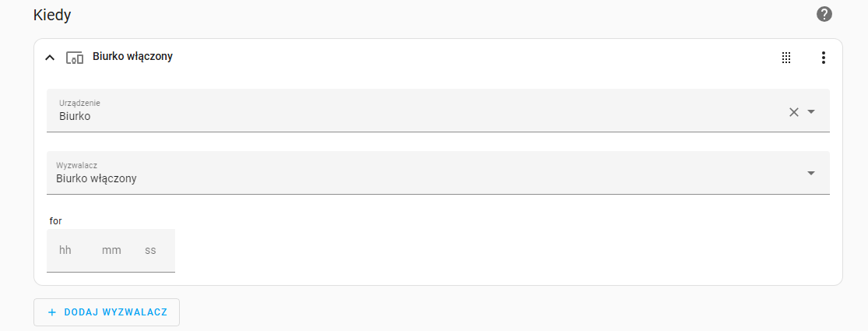
Task: Grab the drag handle grid icon
Action: click(786, 58)
